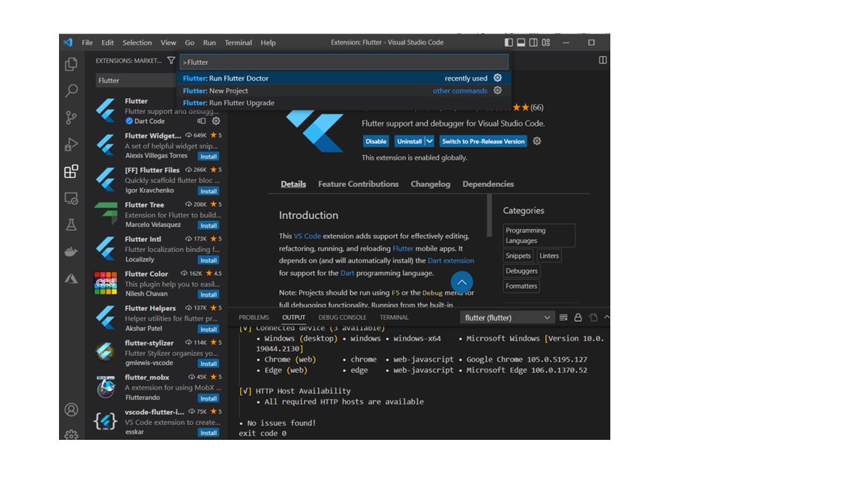Open the Go menu
The height and width of the screenshot is (488, 868).
pos(190,42)
